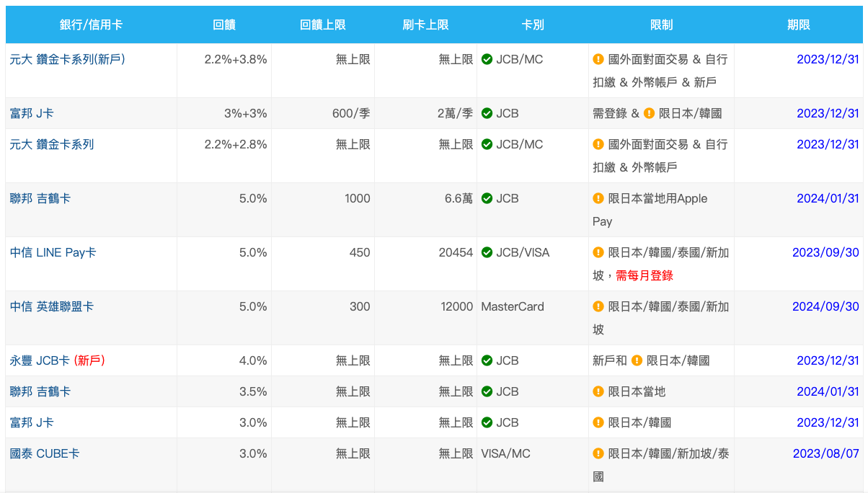Viewport: 868px width, 493px height.
Task: Click green check icon in 永豐 JCB卡 row
Action: coord(487,360)
